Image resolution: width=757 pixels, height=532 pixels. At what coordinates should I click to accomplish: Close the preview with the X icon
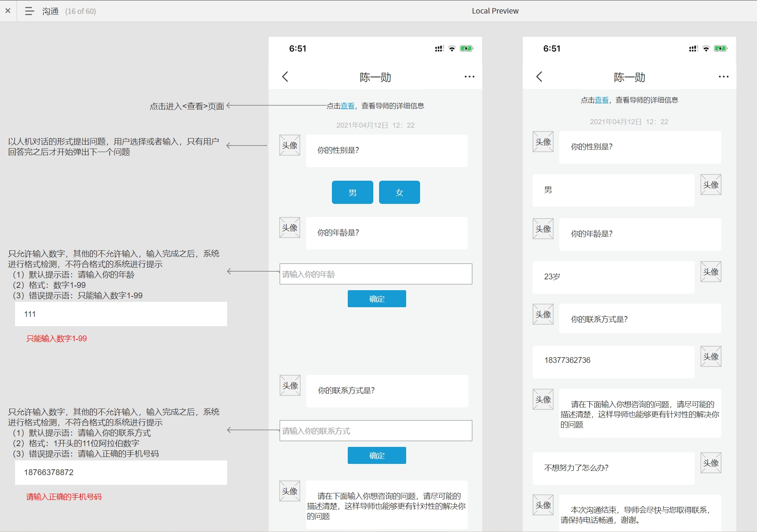[x=8, y=11]
